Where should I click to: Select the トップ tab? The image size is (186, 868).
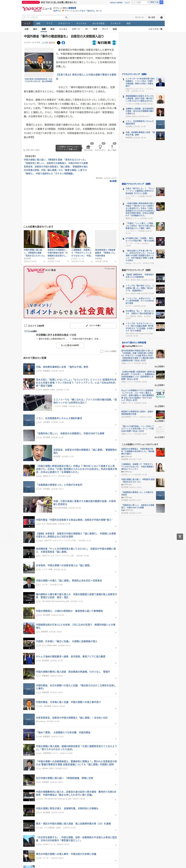coord(27,24)
